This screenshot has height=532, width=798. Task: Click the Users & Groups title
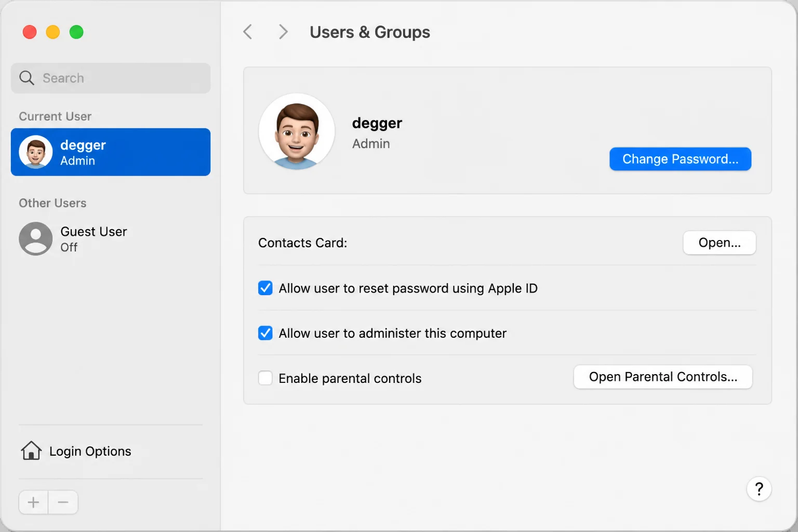(x=370, y=32)
